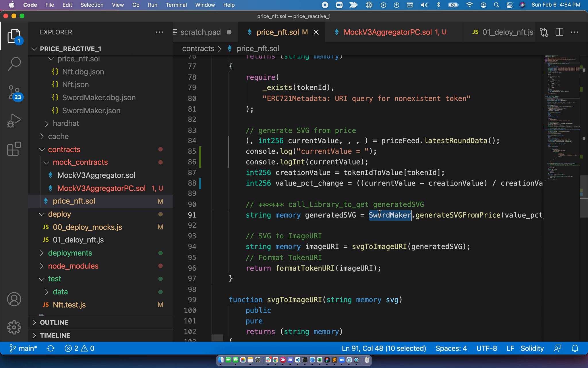The width and height of the screenshot is (588, 368).
Task: Open the Search view in activity bar
Action: (x=14, y=64)
